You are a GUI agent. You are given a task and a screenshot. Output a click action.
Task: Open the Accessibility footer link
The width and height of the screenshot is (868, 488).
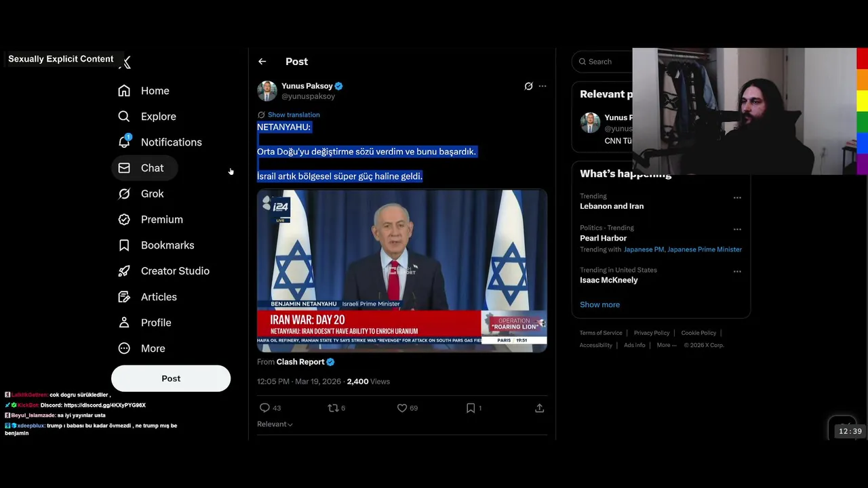596,345
